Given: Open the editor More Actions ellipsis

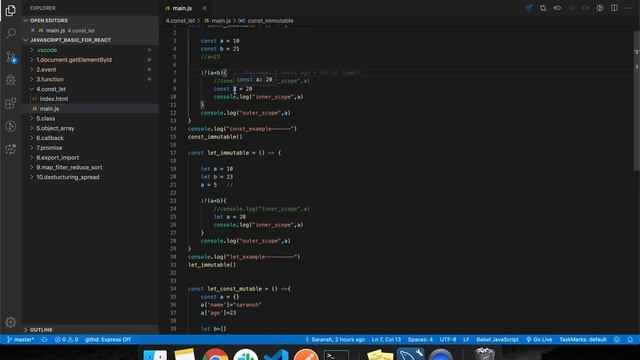Looking at the screenshot, I should tap(629, 8).
